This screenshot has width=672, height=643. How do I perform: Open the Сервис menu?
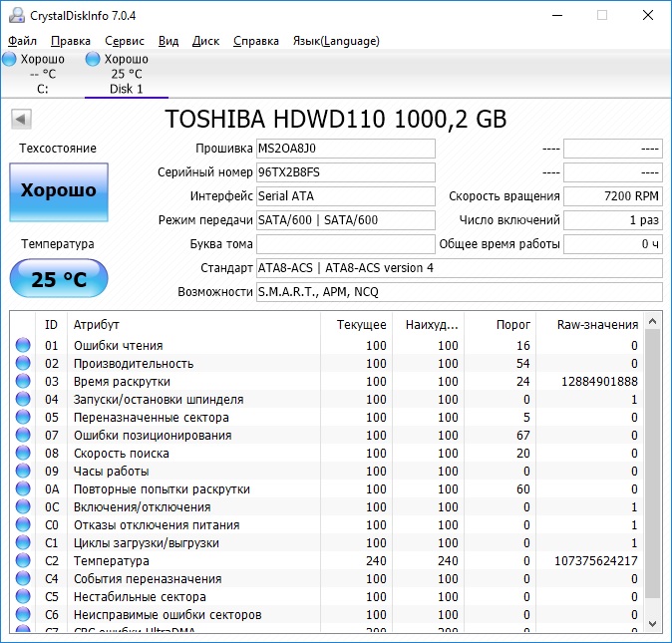coord(125,41)
